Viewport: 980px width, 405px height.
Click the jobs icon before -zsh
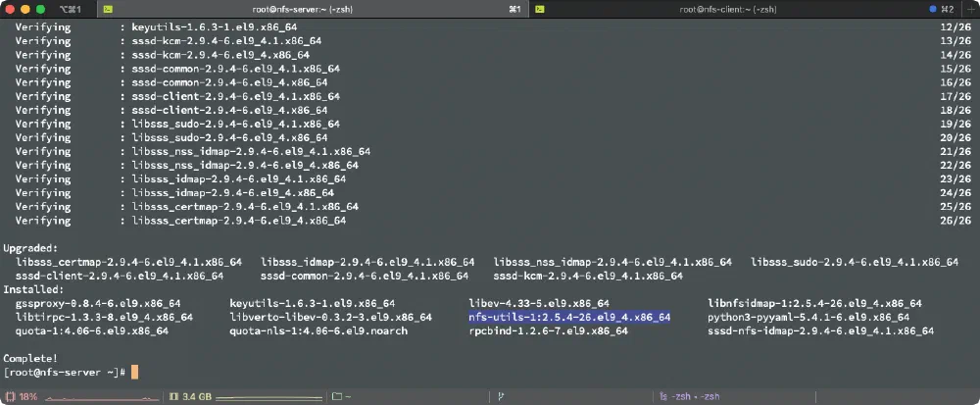pos(663,396)
